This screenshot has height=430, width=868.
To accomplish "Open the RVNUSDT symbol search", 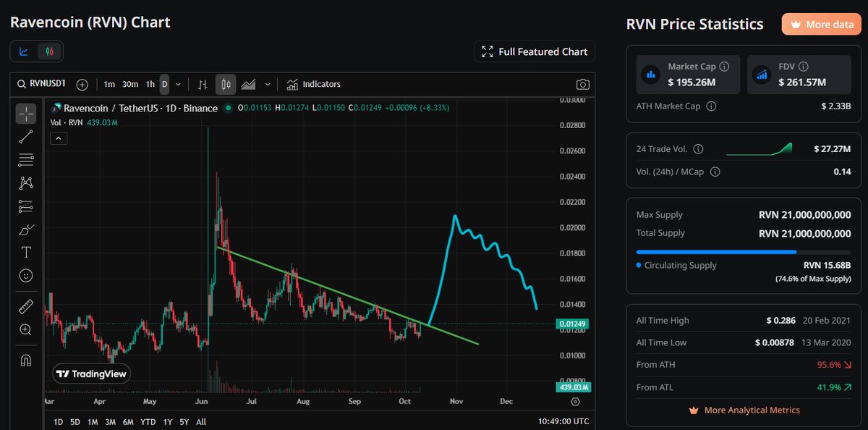I will click(x=42, y=84).
